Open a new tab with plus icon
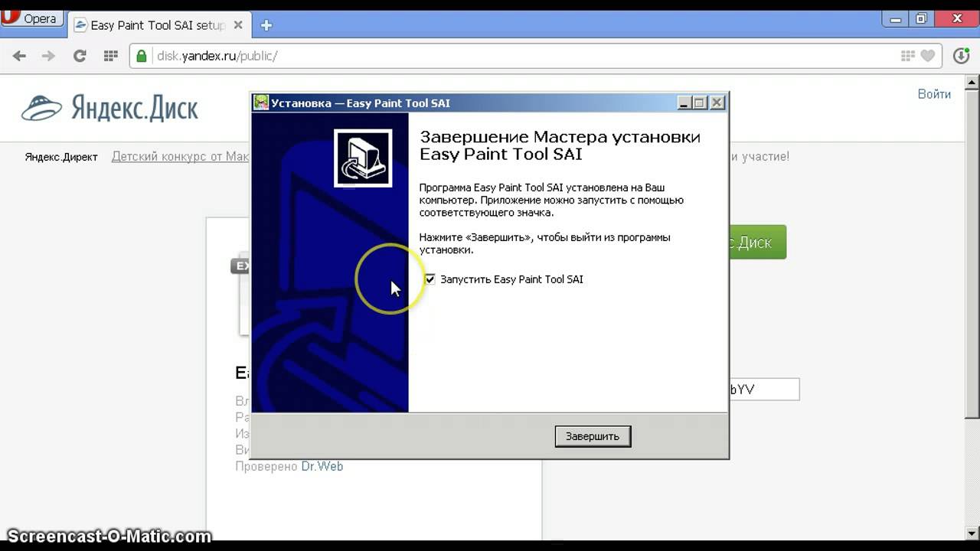This screenshot has height=551, width=980. coord(266,25)
